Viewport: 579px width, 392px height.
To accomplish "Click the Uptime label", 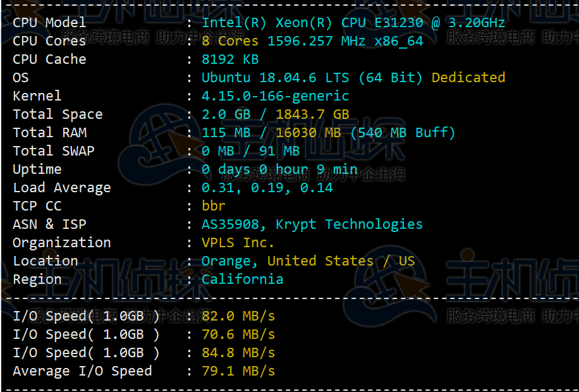I will click(x=37, y=169).
